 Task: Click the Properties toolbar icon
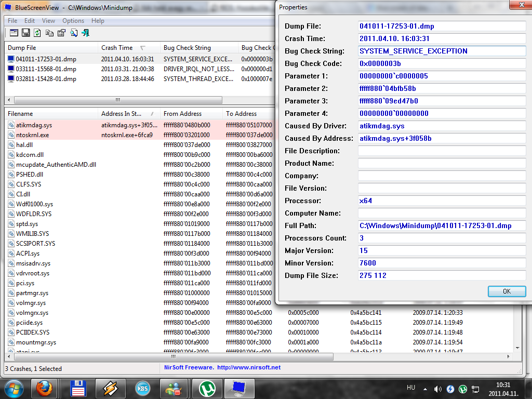pyautogui.click(x=61, y=33)
